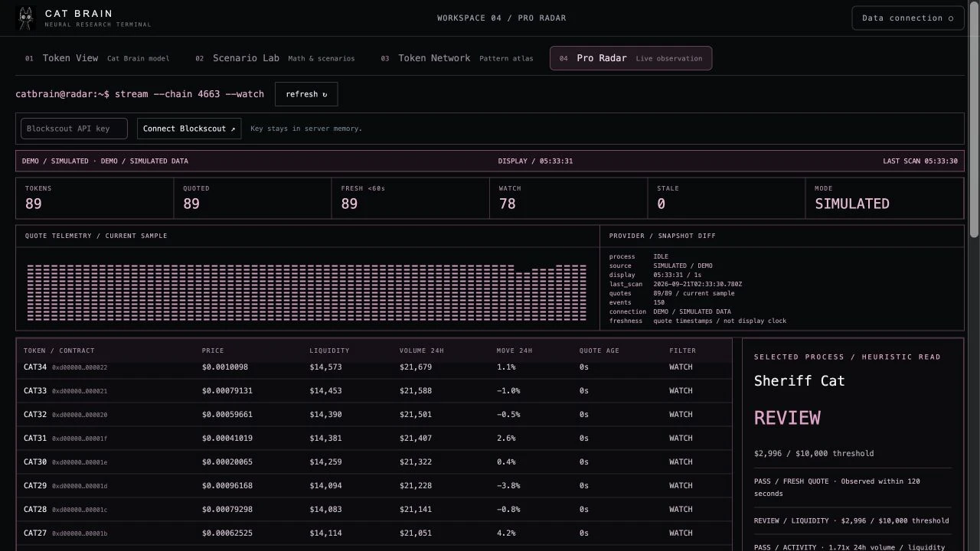This screenshot has width=980, height=551.
Task: Click the REVIEW status label
Action: point(787,418)
